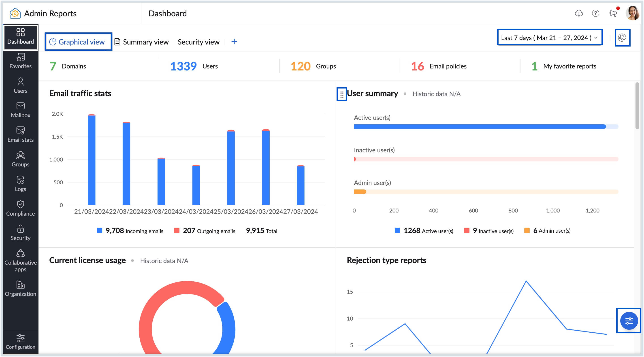
Task: Click the Active user(s) progress bar
Action: point(486,127)
